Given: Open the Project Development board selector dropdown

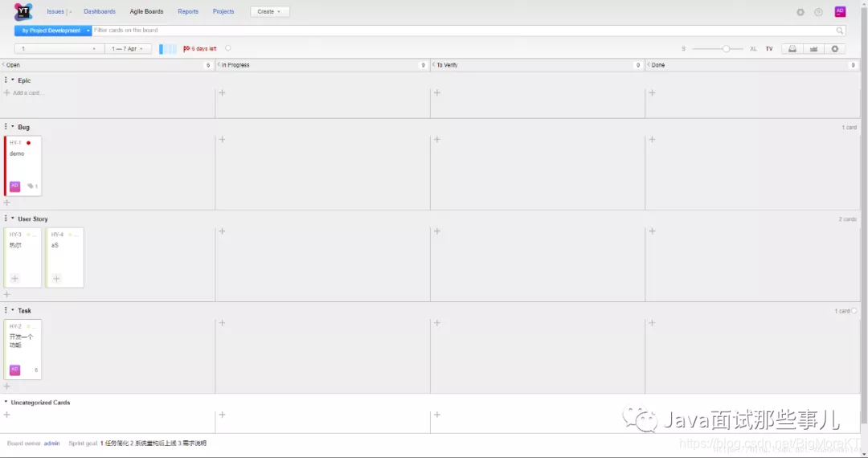Looking at the screenshot, I should 53,31.
